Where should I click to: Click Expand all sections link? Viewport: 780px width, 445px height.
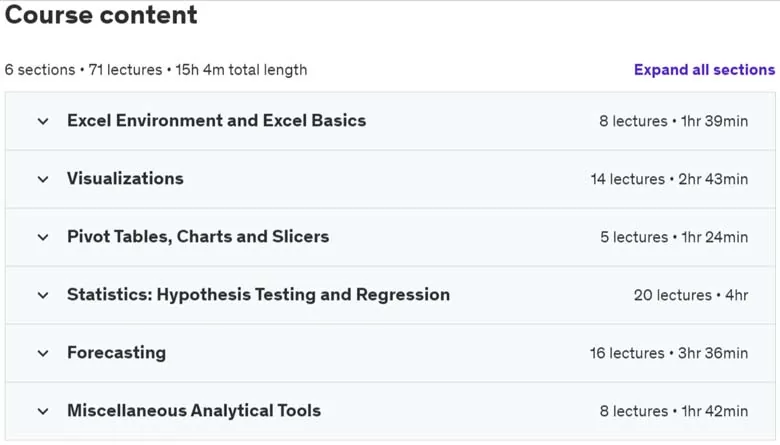(x=704, y=70)
